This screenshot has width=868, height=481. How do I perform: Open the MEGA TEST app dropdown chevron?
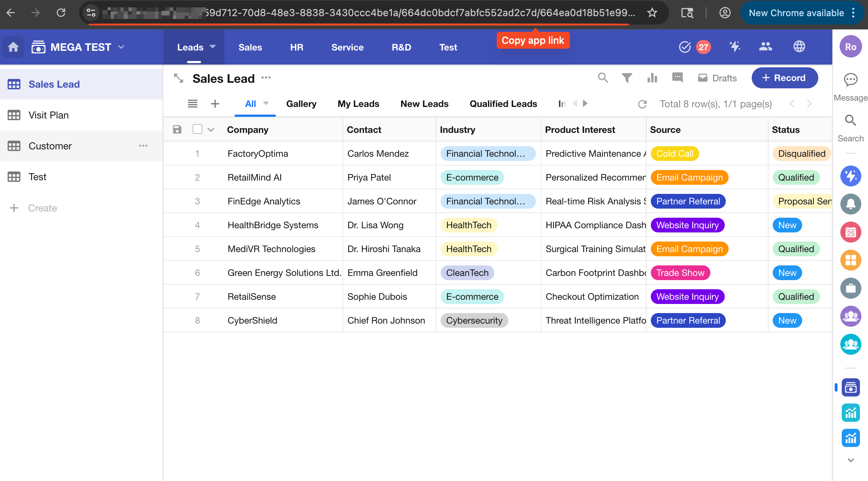[122, 47]
